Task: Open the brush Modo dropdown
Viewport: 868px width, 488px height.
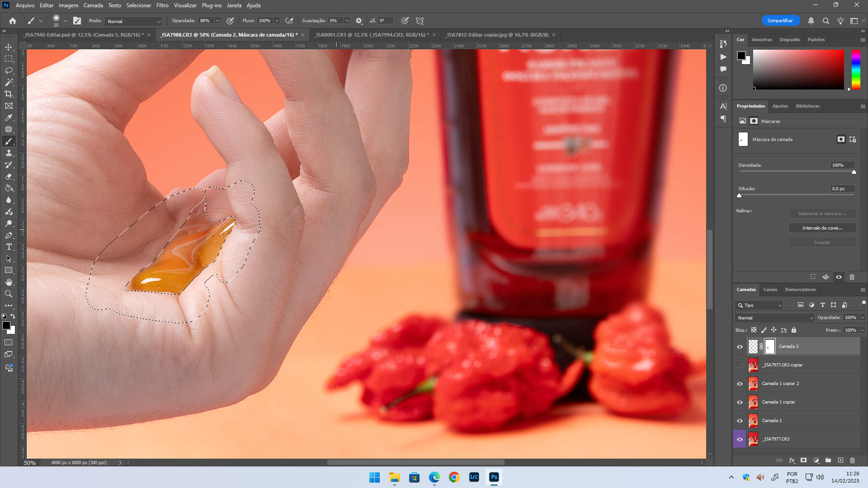Action: [133, 21]
